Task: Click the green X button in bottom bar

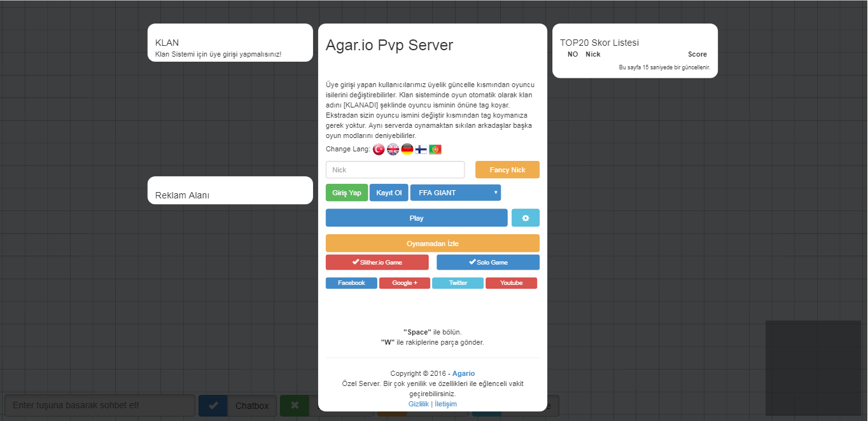Action: pos(295,406)
